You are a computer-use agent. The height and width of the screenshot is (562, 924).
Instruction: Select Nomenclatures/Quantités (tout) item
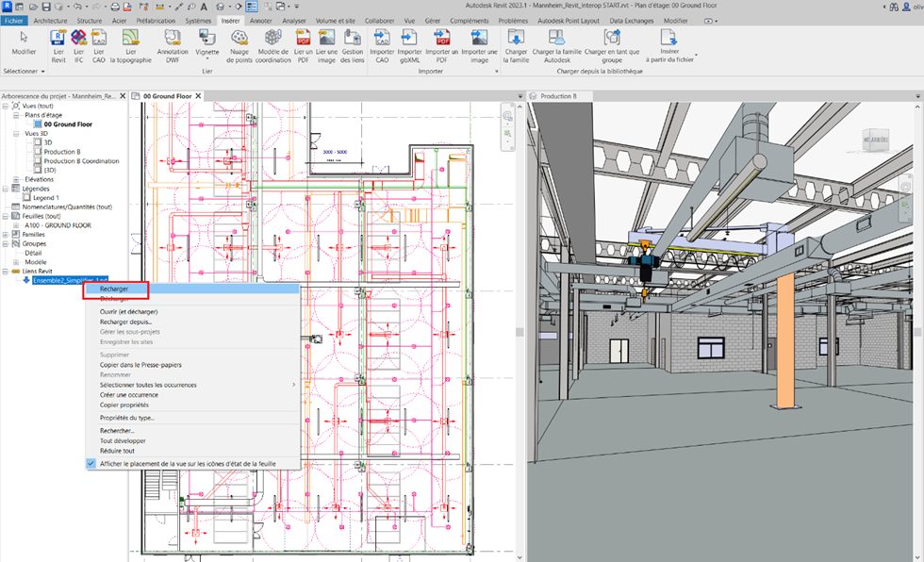coord(67,207)
